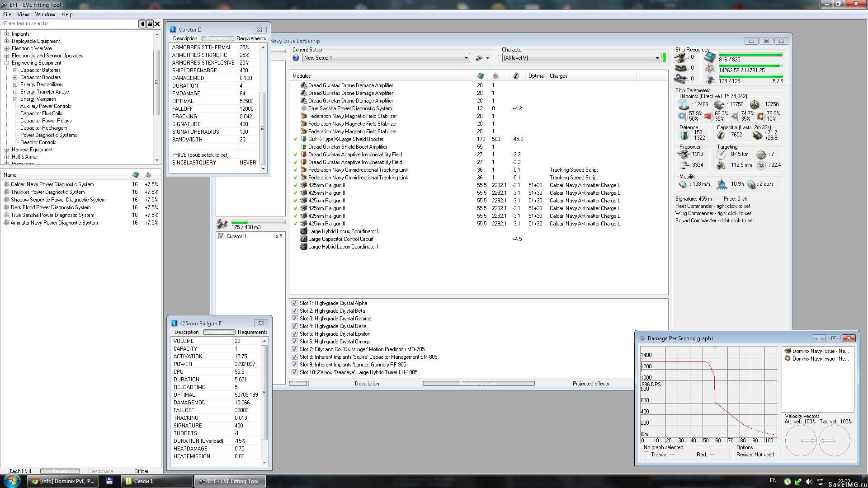Select the Officer filter button
The width and height of the screenshot is (868, 488).
pyautogui.click(x=142, y=471)
